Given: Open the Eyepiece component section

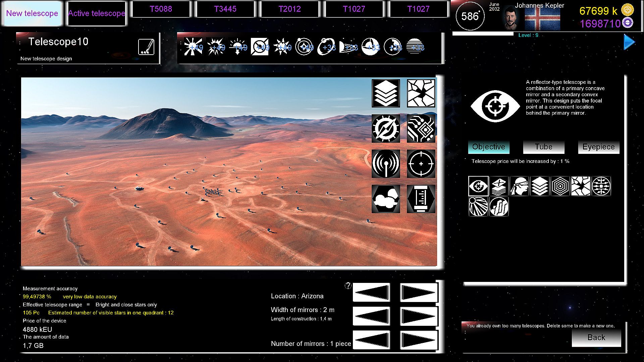Looking at the screenshot, I should [598, 147].
